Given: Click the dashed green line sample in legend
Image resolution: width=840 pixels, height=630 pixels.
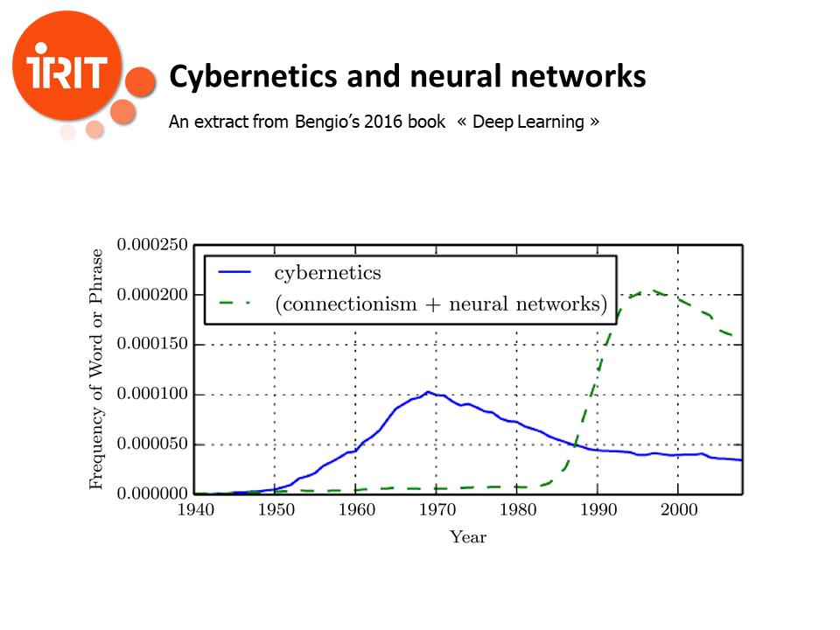Looking at the screenshot, I should (x=236, y=304).
